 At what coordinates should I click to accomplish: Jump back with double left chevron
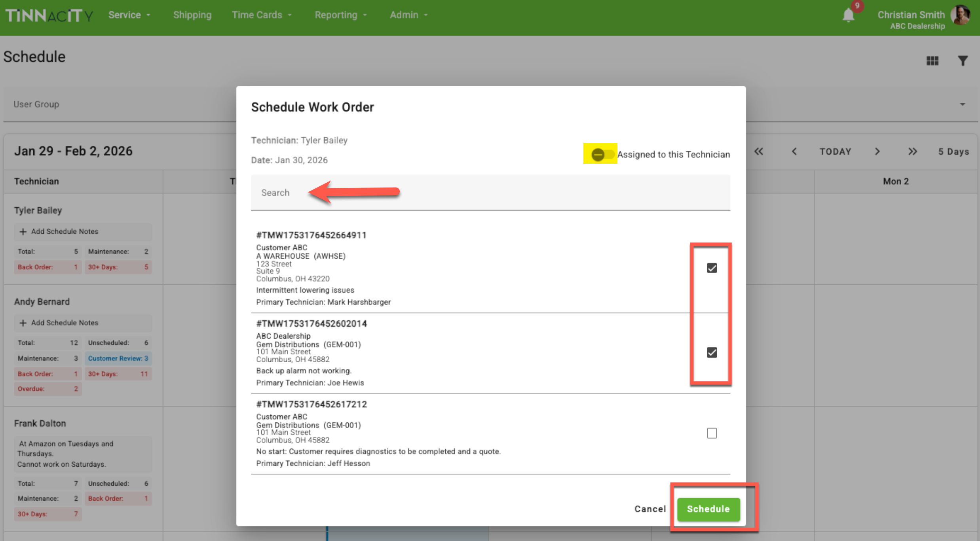tap(758, 151)
